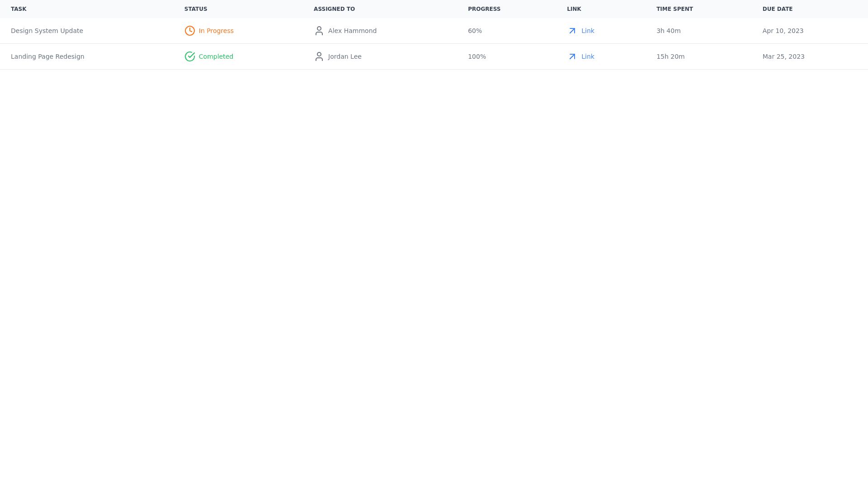Click the Progress column header
Screen dimensions: 868x488
pyautogui.click(x=484, y=9)
